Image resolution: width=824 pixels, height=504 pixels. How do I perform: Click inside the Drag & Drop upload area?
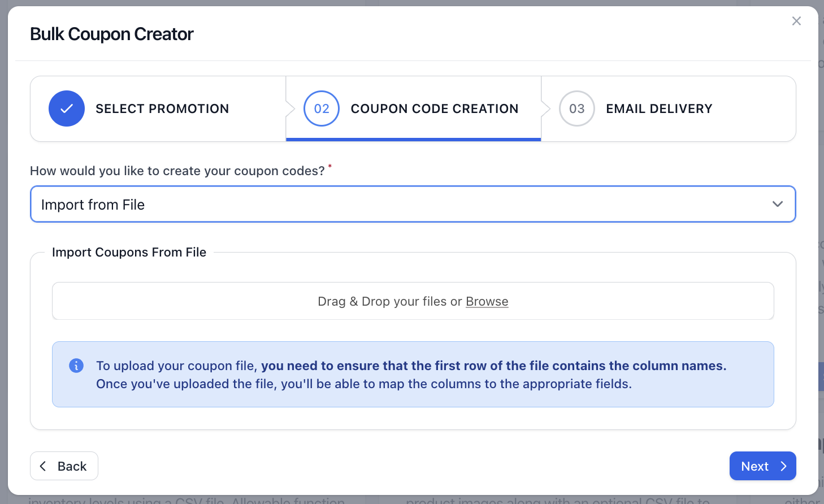[x=413, y=301]
